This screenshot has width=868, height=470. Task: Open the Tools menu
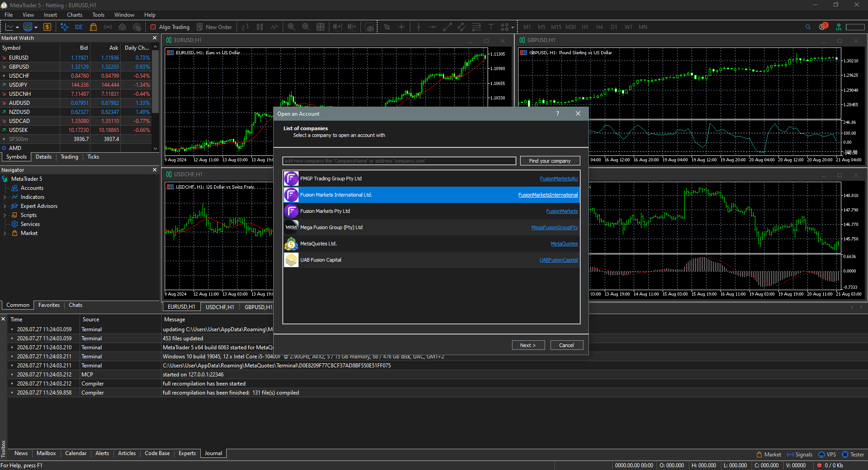click(x=98, y=15)
